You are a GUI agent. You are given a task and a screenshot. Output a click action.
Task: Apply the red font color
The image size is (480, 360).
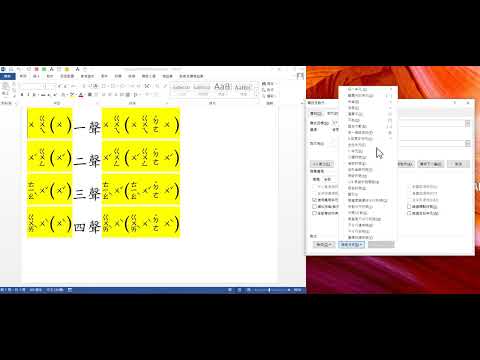(x=81, y=95)
